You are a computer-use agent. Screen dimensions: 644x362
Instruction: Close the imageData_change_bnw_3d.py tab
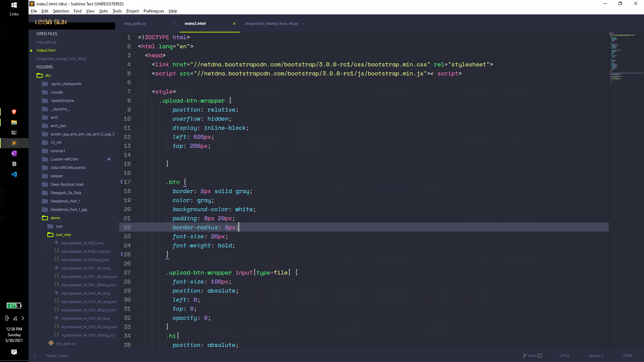click(303, 23)
